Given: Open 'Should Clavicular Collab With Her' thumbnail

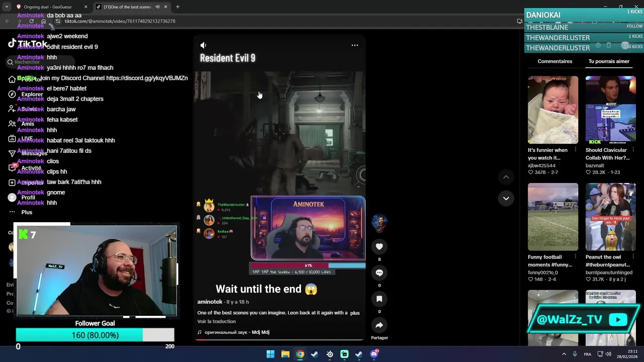Looking at the screenshot, I should (x=610, y=110).
